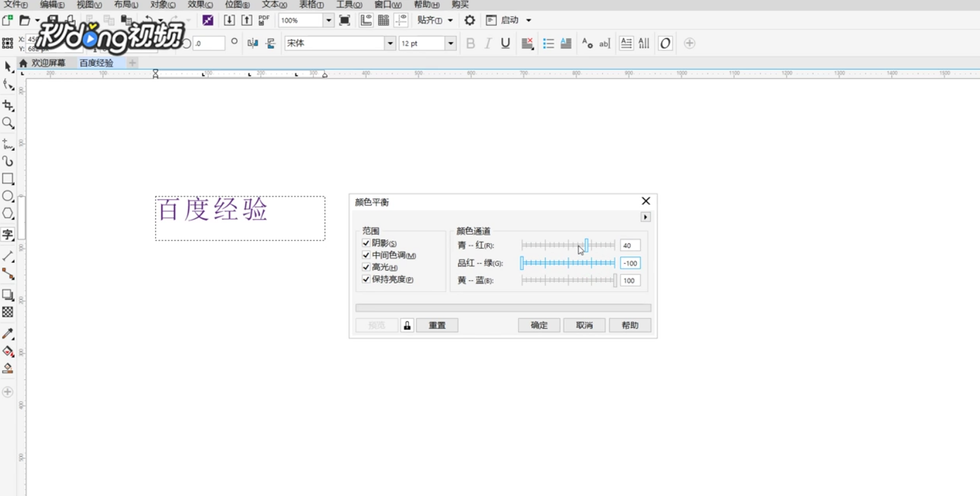
Task: Open the Options gear on the toolbar
Action: pyautogui.click(x=469, y=20)
